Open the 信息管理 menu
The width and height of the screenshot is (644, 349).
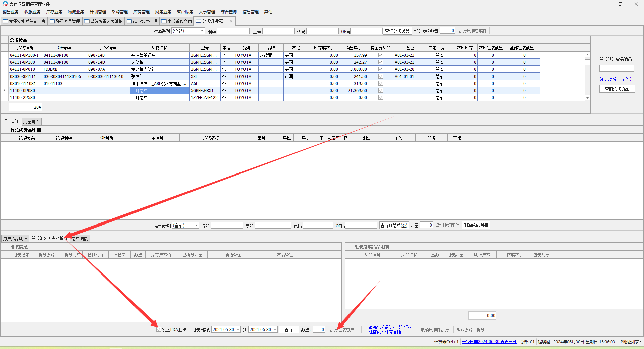point(251,12)
